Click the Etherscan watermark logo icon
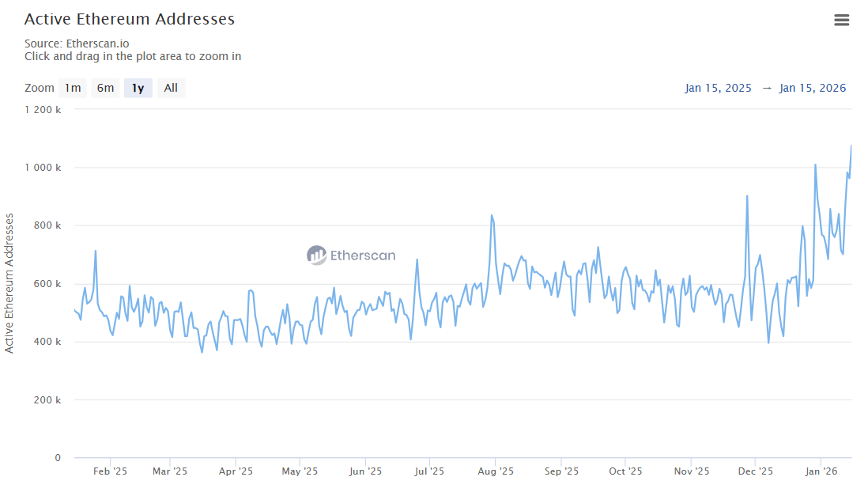 point(316,255)
